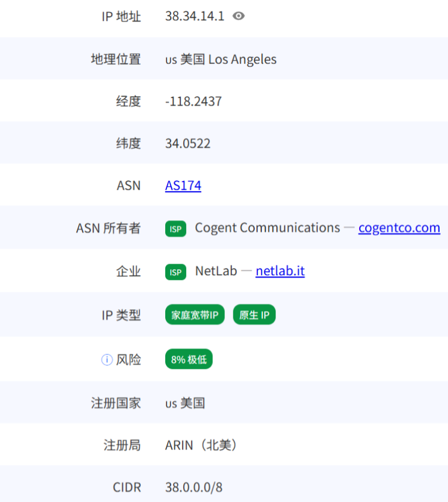Click the NetLab company name text
The width and height of the screenshot is (448, 502).
click(x=215, y=271)
